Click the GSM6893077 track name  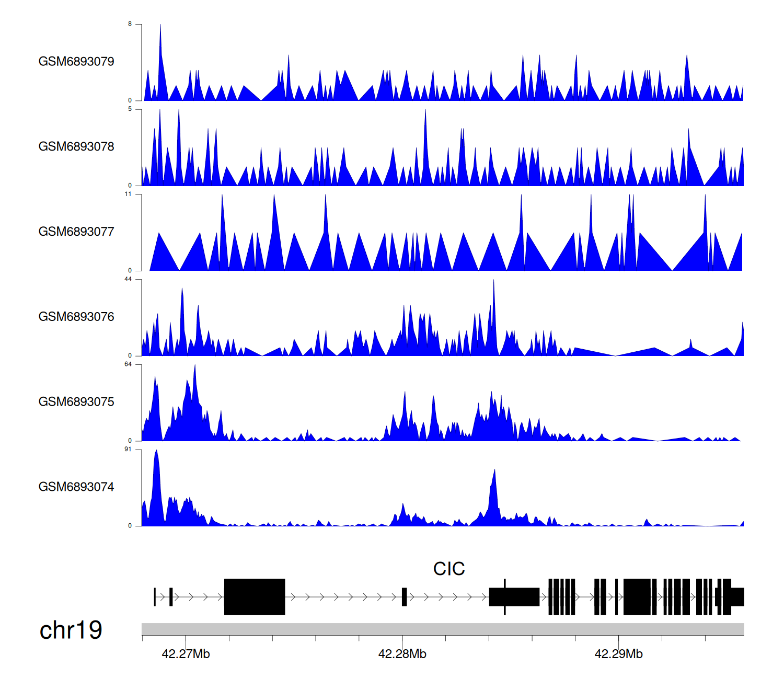click(76, 232)
